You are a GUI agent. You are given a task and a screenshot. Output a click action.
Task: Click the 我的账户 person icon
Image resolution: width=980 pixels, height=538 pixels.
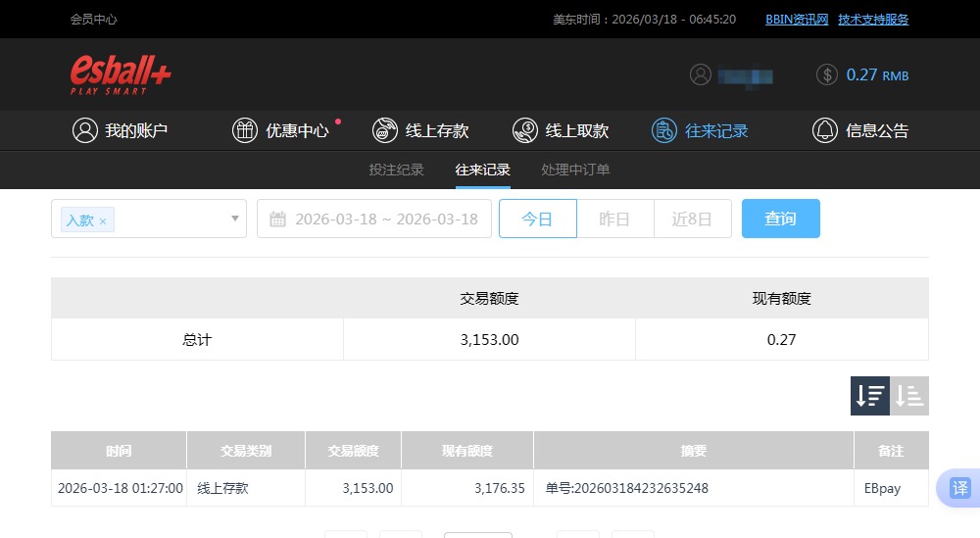pos(85,130)
